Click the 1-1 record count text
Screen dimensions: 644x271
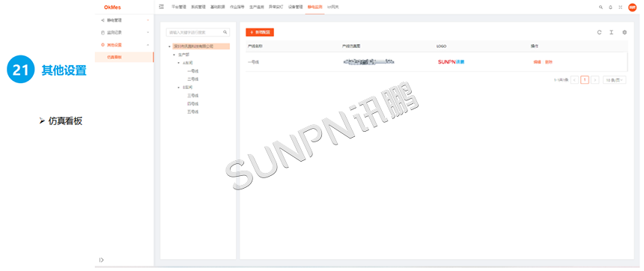(561, 80)
